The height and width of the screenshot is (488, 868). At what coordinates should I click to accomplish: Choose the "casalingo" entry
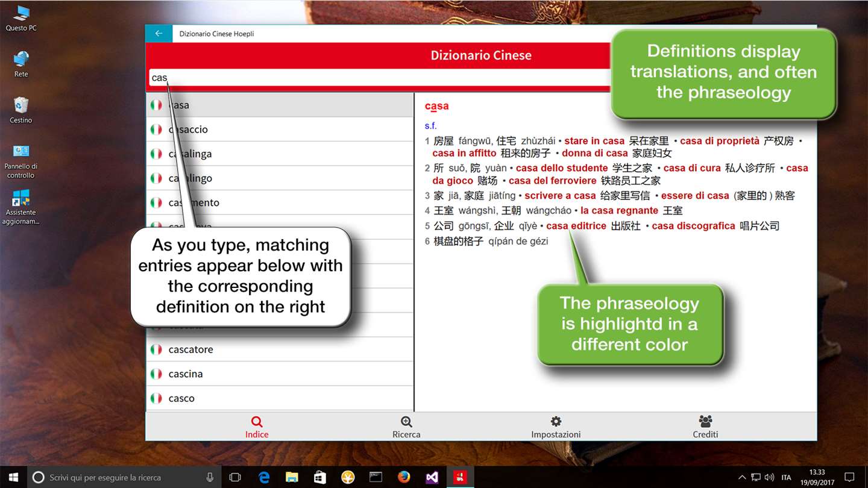[x=280, y=178]
